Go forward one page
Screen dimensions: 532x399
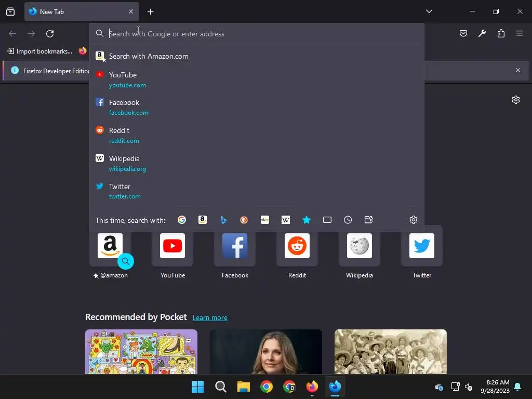31,34
